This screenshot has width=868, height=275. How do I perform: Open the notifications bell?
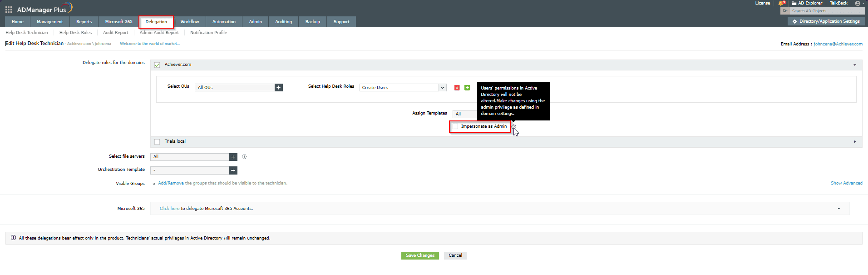click(781, 3)
